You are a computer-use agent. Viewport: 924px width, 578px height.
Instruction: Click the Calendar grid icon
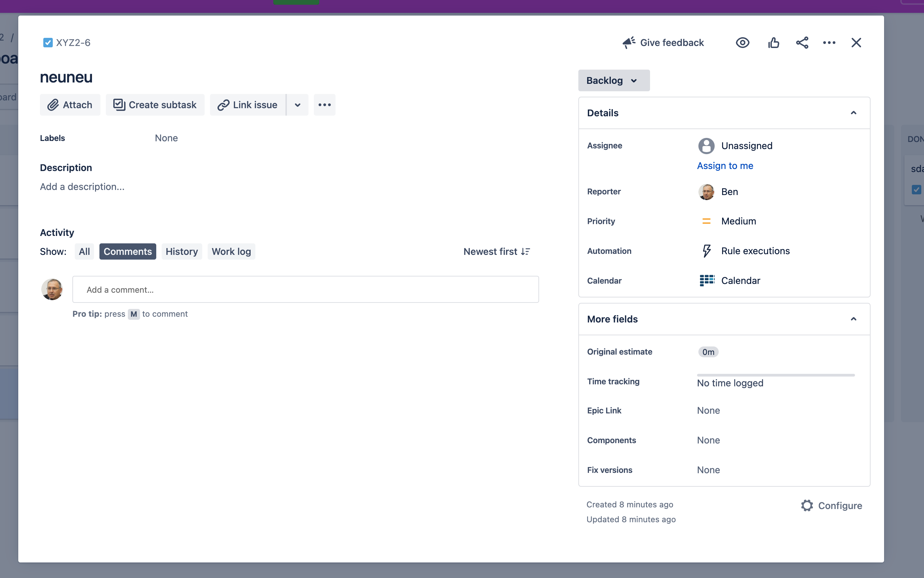pyautogui.click(x=707, y=281)
